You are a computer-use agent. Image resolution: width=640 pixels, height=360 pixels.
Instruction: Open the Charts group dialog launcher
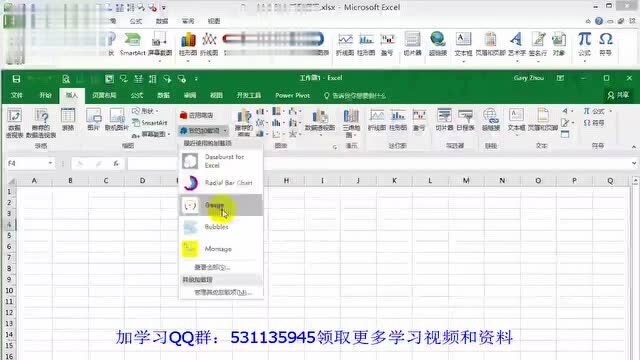pos(335,147)
